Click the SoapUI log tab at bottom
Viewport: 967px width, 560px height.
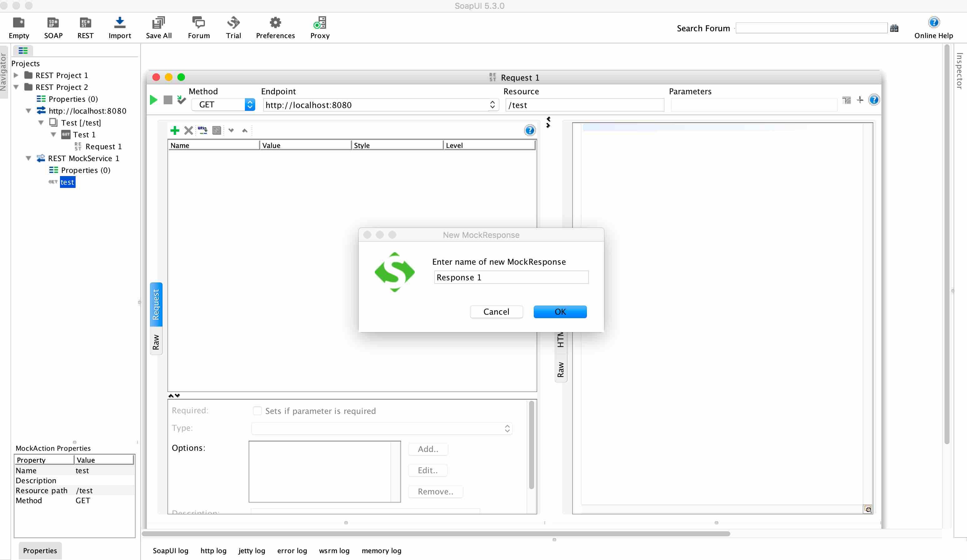point(171,550)
